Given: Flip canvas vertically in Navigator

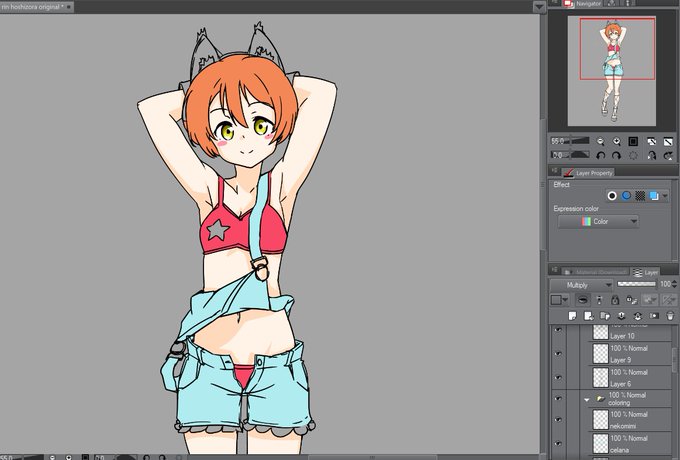Looking at the screenshot, I should (x=668, y=155).
